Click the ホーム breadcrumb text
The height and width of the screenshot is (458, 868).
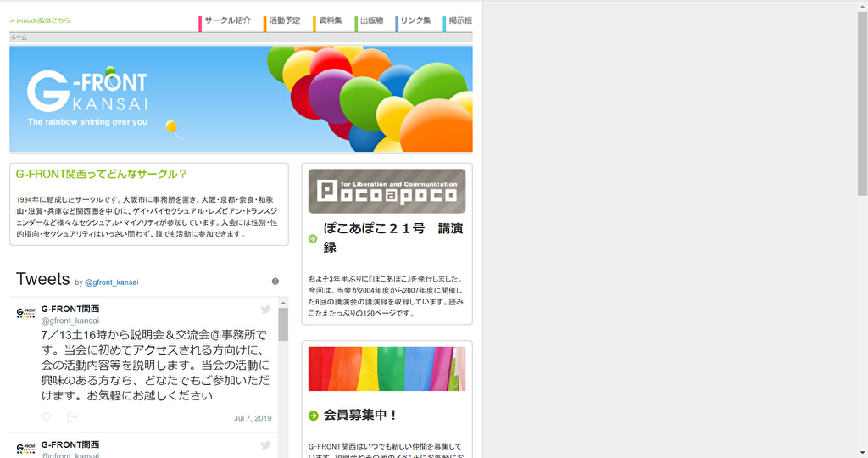pos(19,37)
